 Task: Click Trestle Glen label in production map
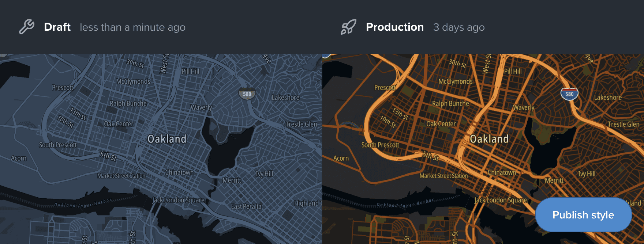coord(624,124)
